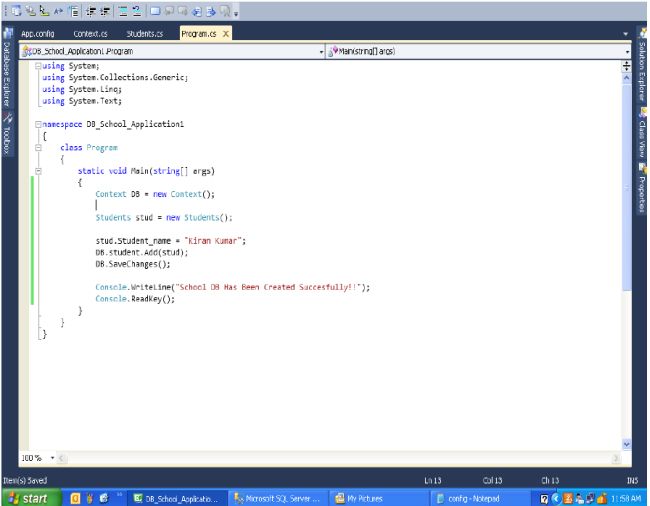Viewport: 650px width, 506px height.
Task: Expand hidden tray icons arrow
Action: point(556,499)
